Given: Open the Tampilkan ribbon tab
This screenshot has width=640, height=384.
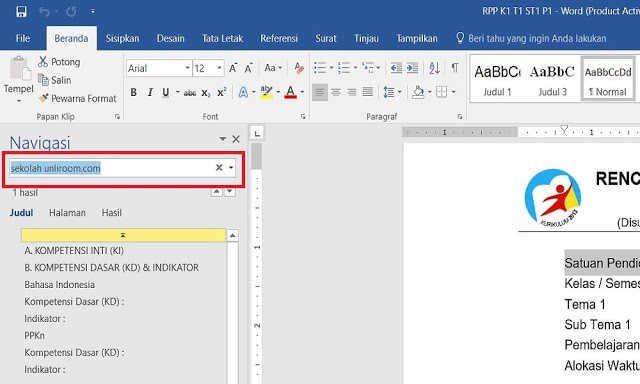Looking at the screenshot, I should (x=417, y=38).
